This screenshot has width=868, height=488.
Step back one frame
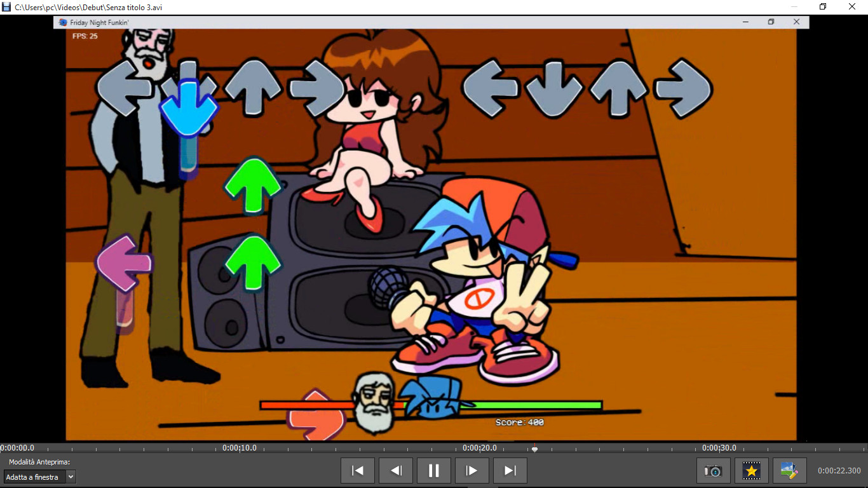coord(396,471)
